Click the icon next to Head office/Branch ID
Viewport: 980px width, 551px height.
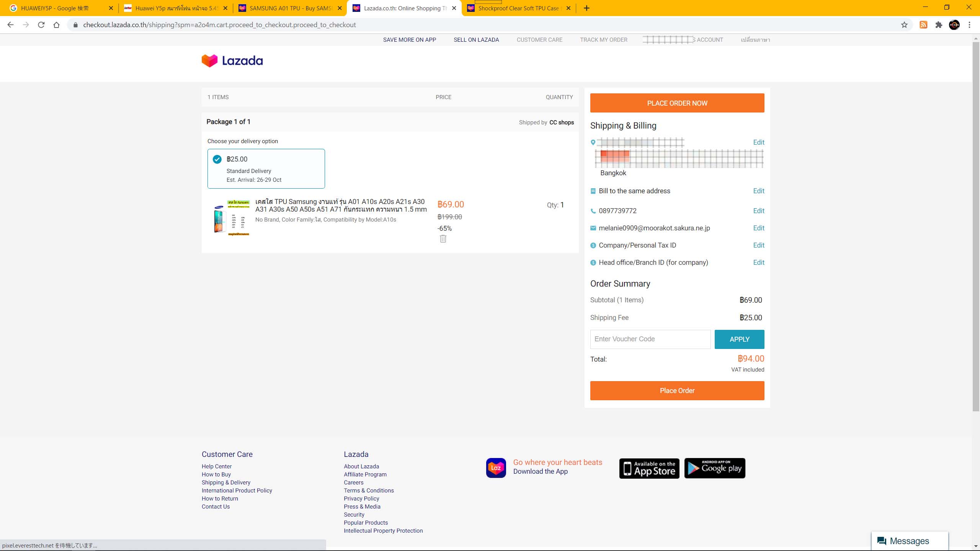click(593, 262)
